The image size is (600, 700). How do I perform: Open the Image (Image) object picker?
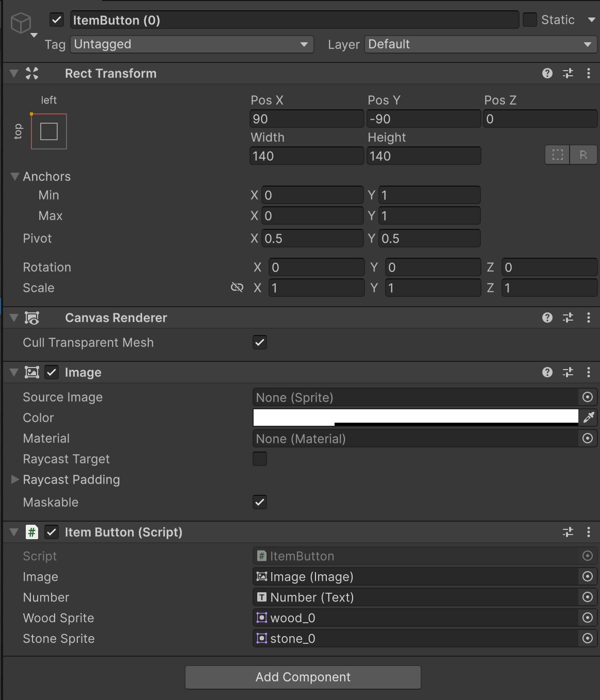coord(588,577)
